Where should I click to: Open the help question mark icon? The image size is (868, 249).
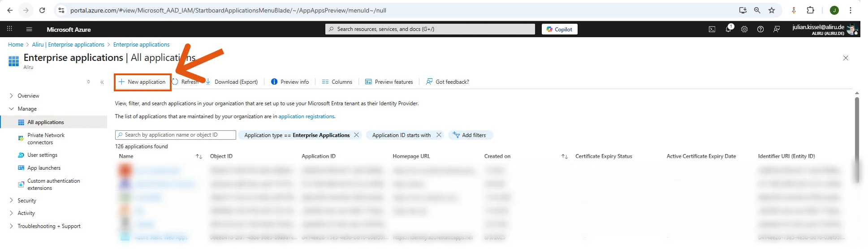click(x=760, y=29)
